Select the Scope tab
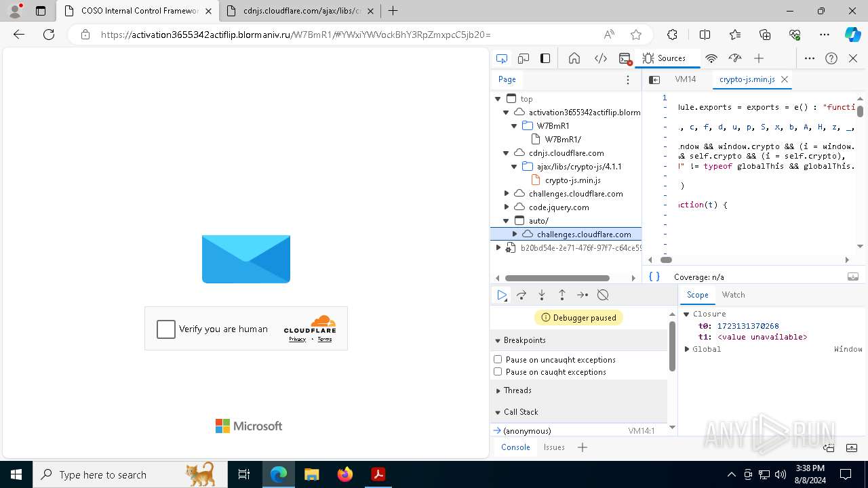868x488 pixels. [697, 295]
